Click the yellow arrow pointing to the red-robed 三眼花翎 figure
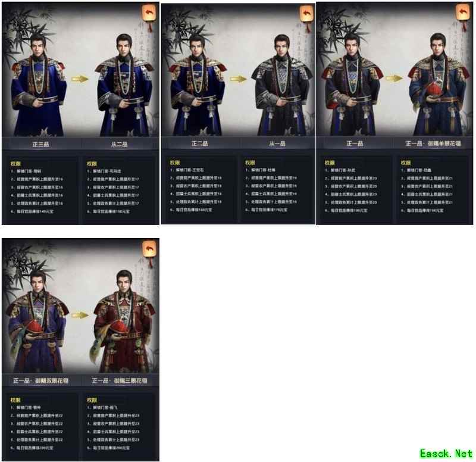The image size is (476, 462). tap(80, 316)
